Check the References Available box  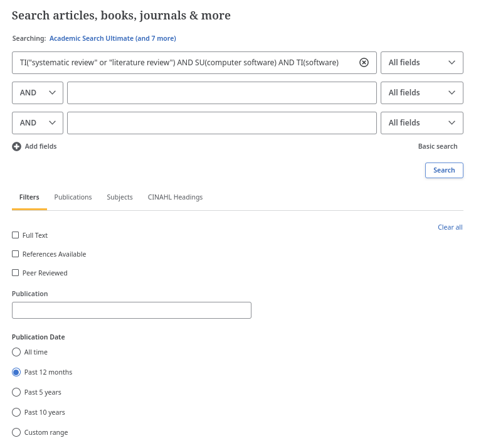coord(15,254)
